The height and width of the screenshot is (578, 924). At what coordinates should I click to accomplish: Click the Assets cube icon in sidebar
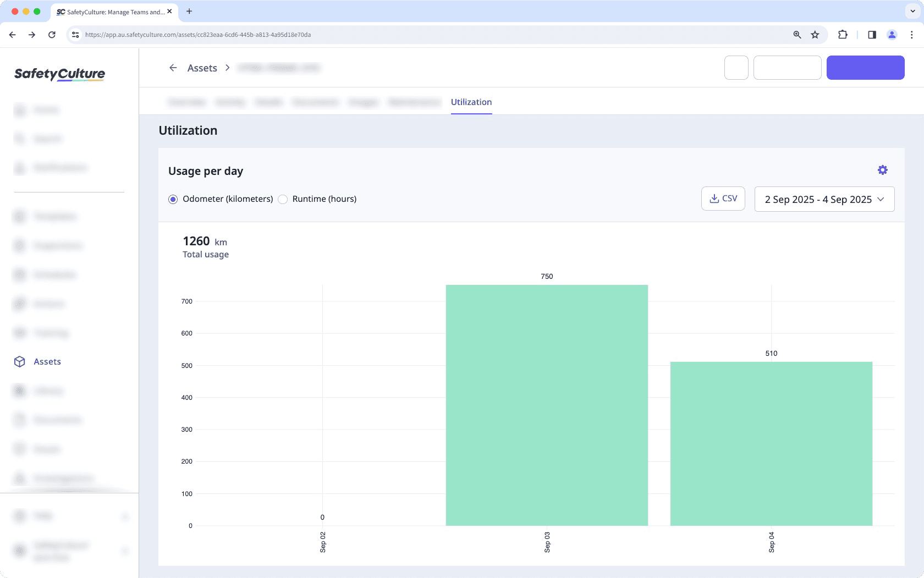coord(20,361)
